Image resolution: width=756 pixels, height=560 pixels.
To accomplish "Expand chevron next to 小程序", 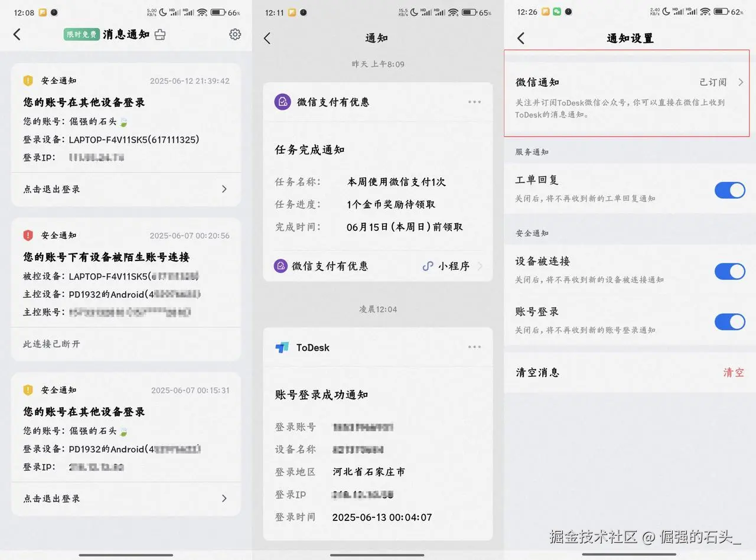I will 480,266.
